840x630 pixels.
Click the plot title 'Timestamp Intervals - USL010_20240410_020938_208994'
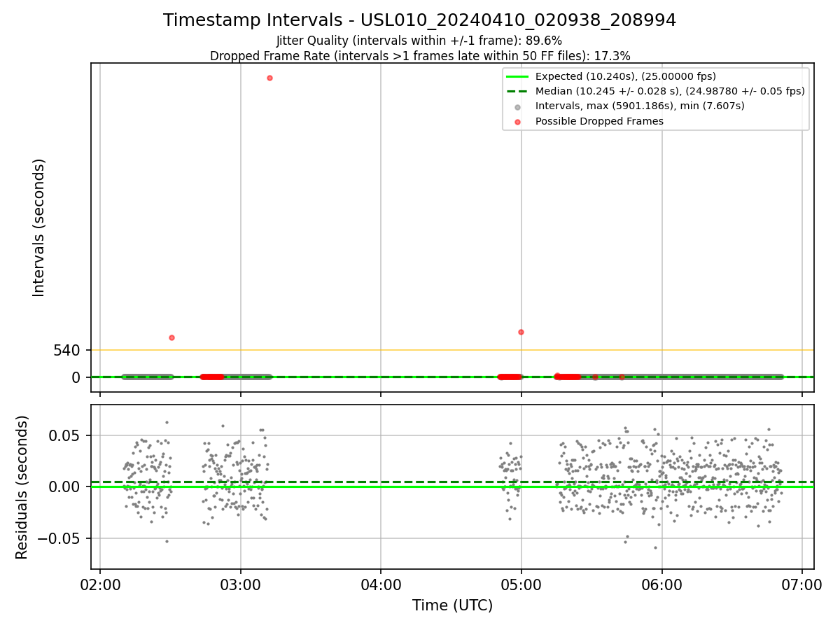point(419,20)
